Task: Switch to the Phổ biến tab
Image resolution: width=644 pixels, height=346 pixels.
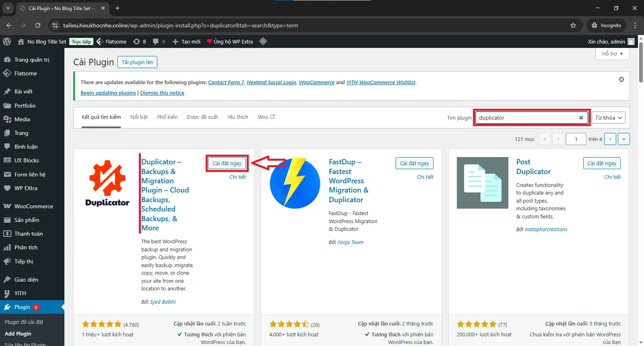Action: tap(167, 117)
